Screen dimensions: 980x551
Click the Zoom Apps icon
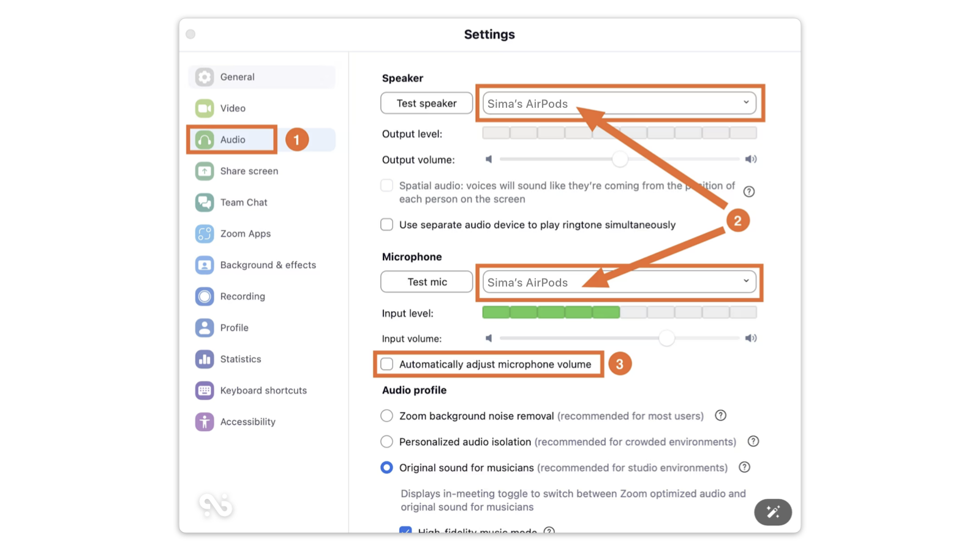(x=205, y=234)
